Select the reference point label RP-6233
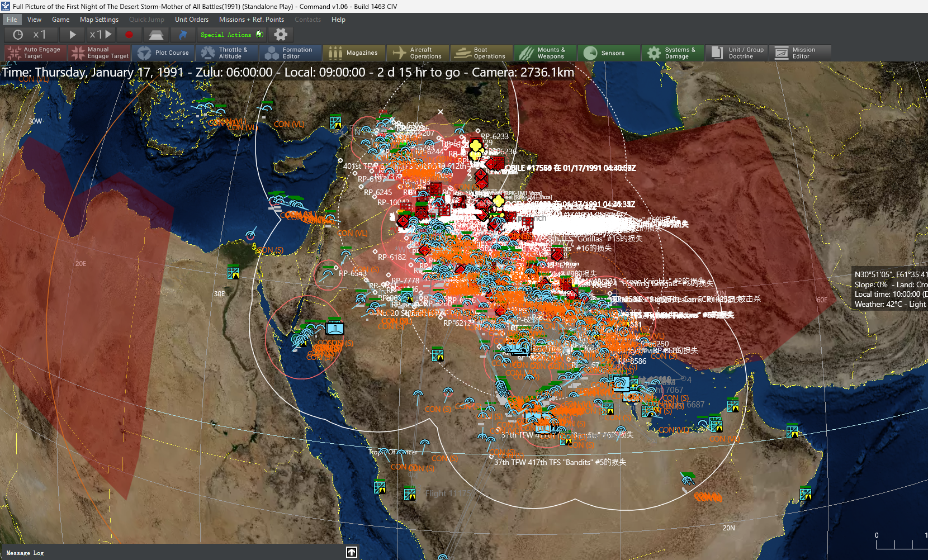Image resolution: width=928 pixels, height=560 pixels. [495, 136]
